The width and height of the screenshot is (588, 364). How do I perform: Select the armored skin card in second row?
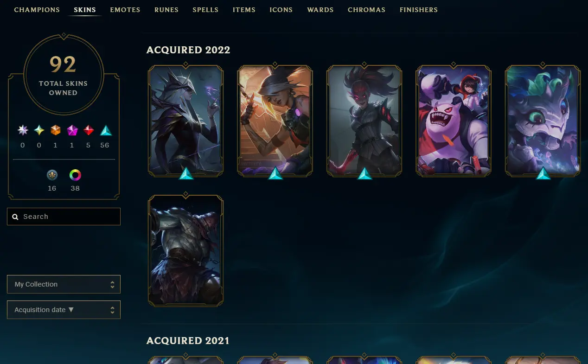[x=185, y=250]
